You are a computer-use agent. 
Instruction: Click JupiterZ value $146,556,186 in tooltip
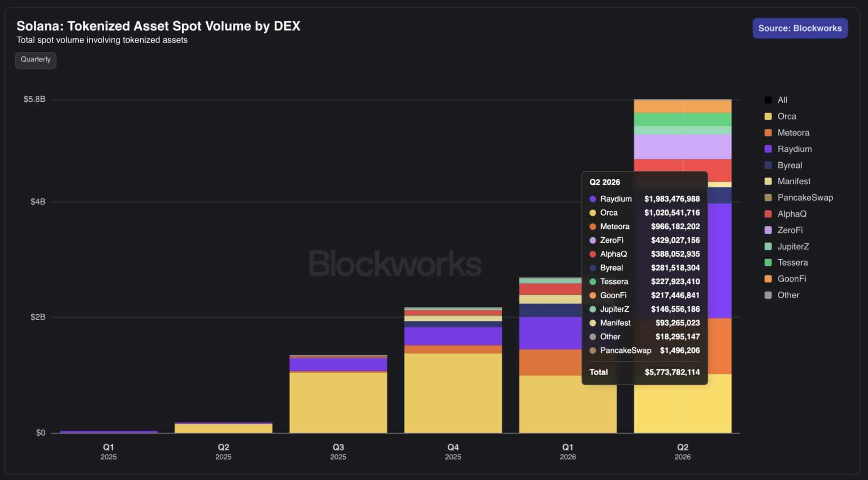pyautogui.click(x=675, y=309)
